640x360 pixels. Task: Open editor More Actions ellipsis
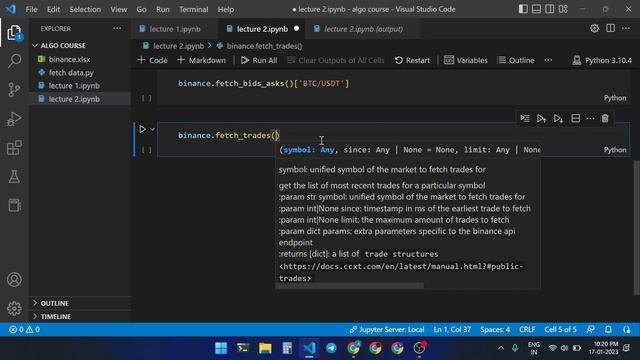click(x=626, y=28)
